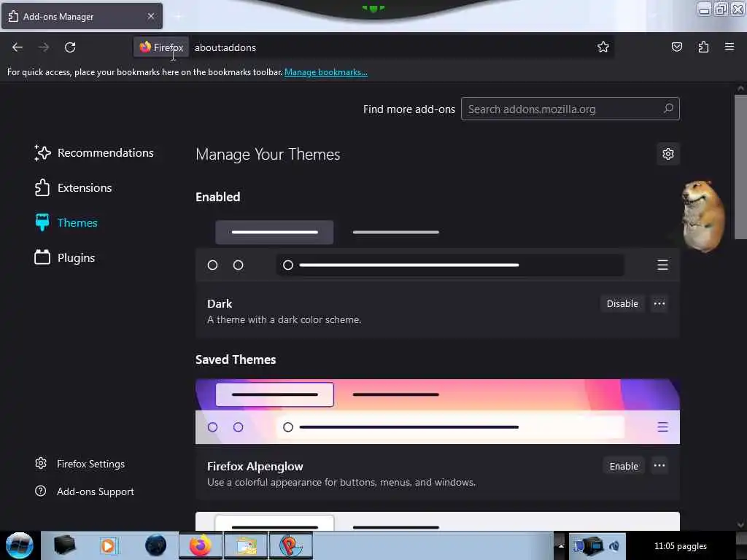Focus the Search addons.mozilla.org field
747x560 pixels.
point(570,109)
